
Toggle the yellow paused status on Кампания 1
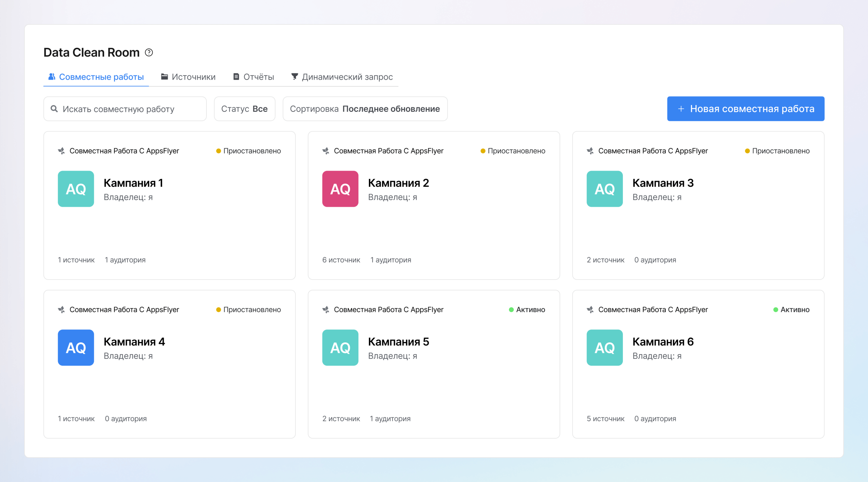[x=219, y=150]
